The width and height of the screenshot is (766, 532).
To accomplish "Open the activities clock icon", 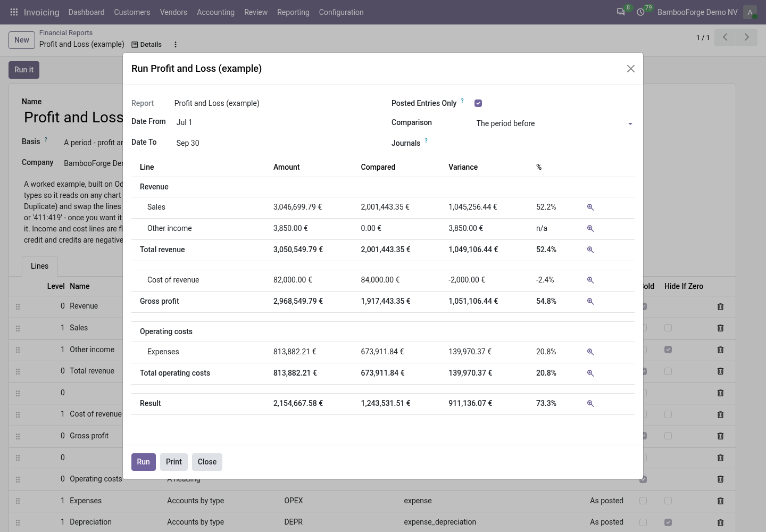I will click(641, 12).
